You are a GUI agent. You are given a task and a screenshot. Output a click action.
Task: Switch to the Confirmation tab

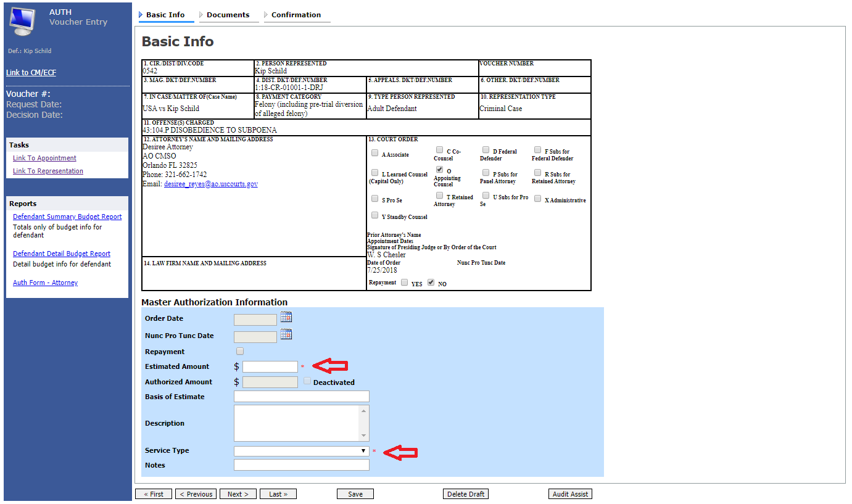[x=296, y=15]
